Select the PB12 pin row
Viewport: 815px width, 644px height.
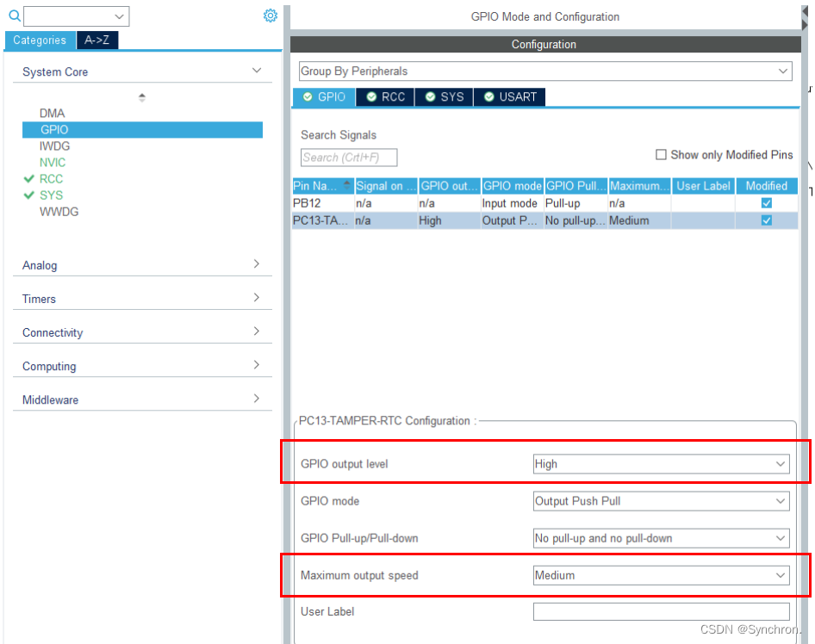point(544,203)
